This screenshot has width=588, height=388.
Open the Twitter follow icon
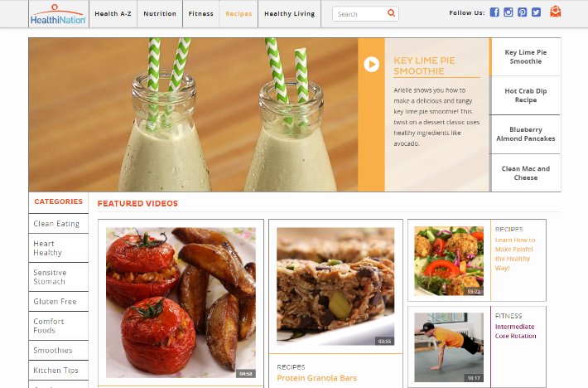pyautogui.click(x=537, y=12)
